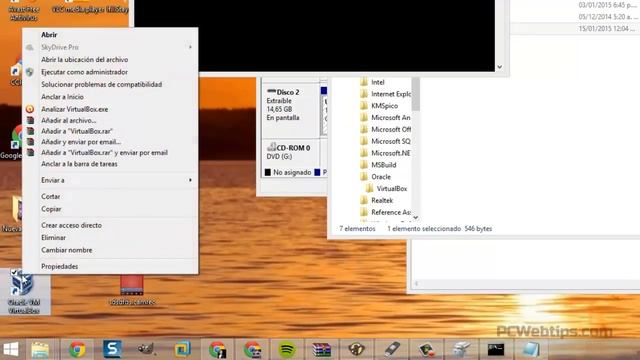Open the Spotify taskbar icon
The width and height of the screenshot is (640, 360).
pyautogui.click(x=287, y=350)
